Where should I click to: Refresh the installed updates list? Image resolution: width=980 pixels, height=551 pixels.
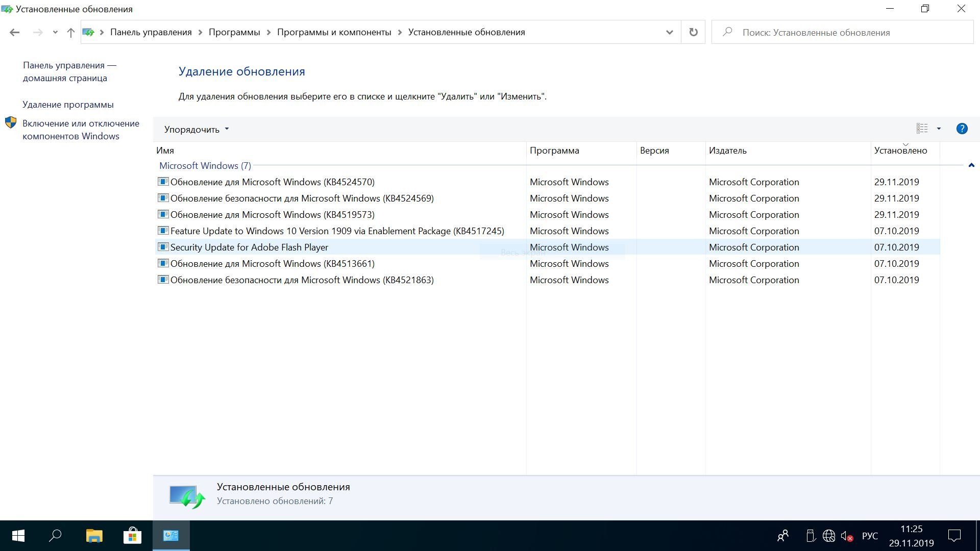[x=693, y=32]
